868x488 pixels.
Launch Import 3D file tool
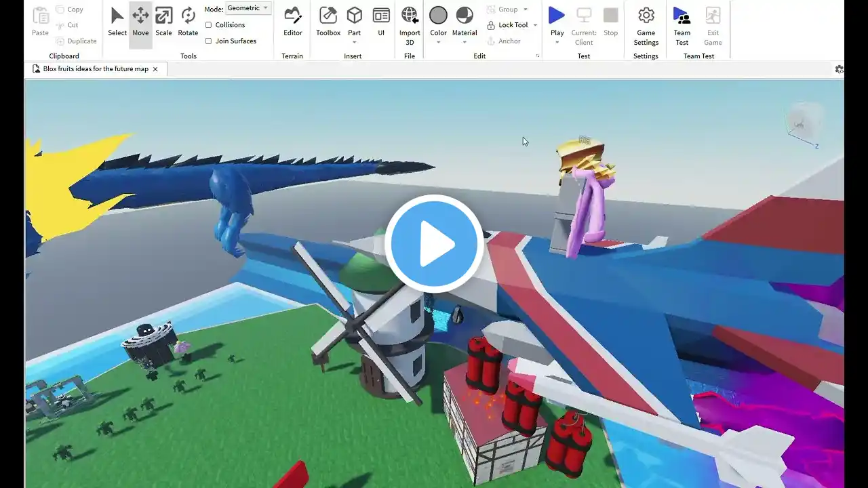[410, 26]
